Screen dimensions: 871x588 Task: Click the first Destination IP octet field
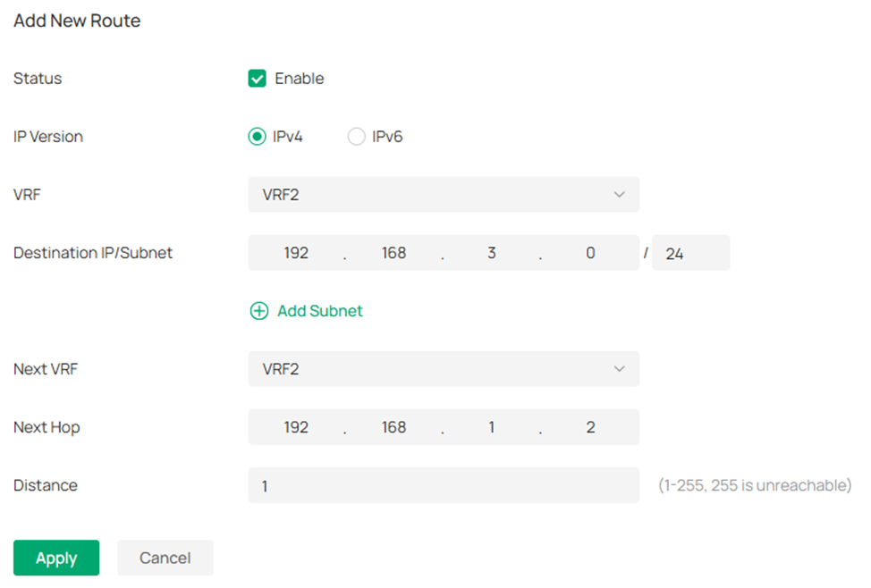[x=295, y=252]
